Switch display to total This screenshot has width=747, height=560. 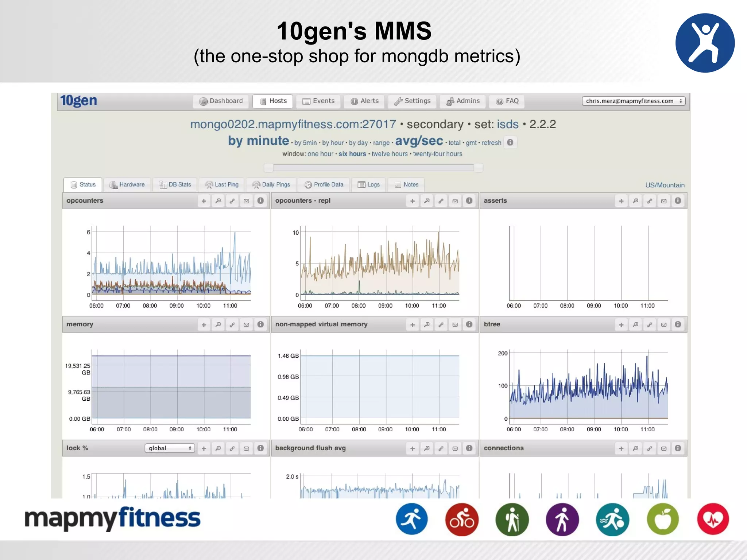point(454,143)
